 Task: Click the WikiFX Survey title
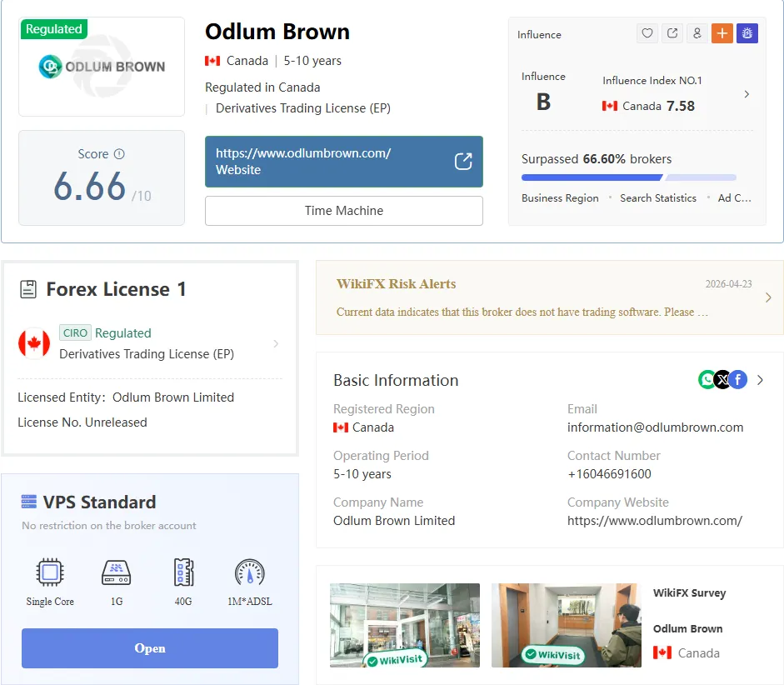(689, 593)
